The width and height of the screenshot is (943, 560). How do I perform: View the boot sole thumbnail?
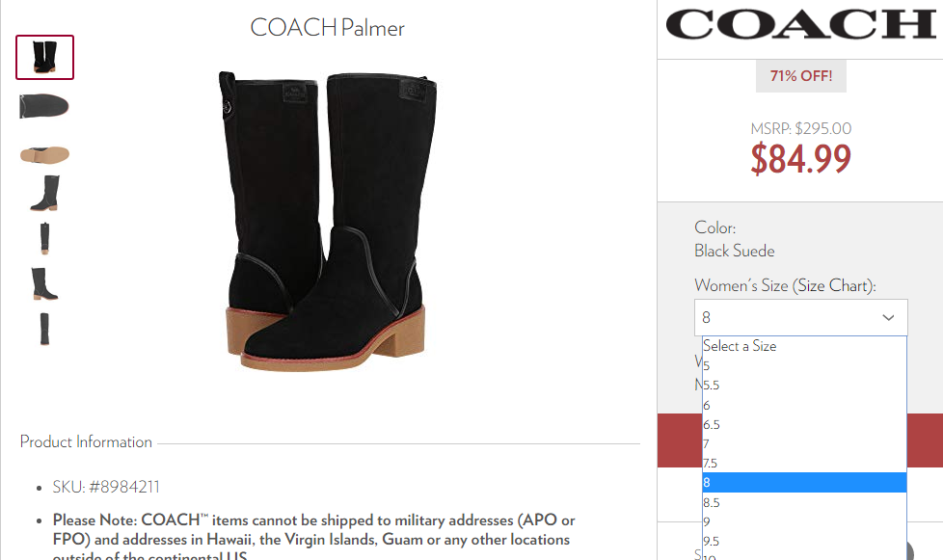coord(44,154)
